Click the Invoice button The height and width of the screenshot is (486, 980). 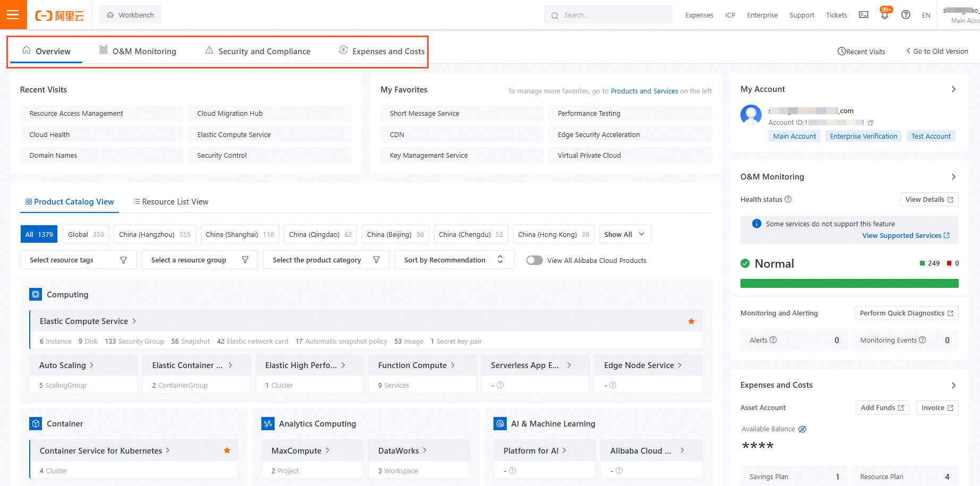pyautogui.click(x=938, y=407)
